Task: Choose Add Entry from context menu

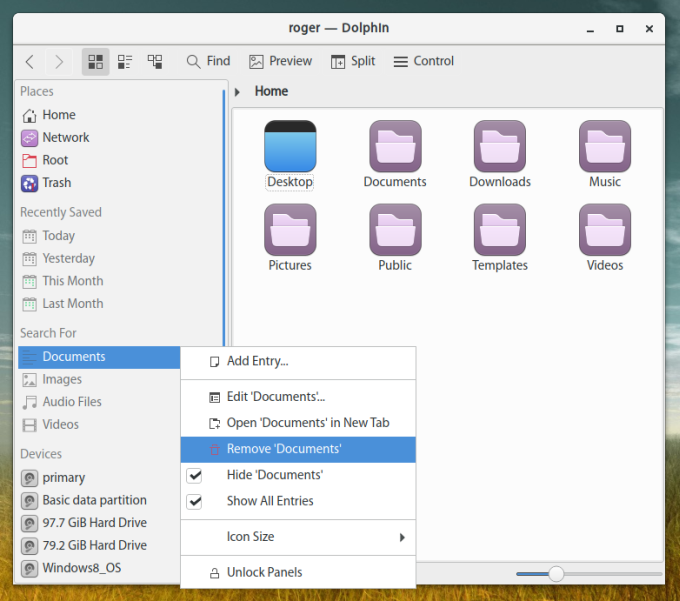Action: [x=257, y=361]
